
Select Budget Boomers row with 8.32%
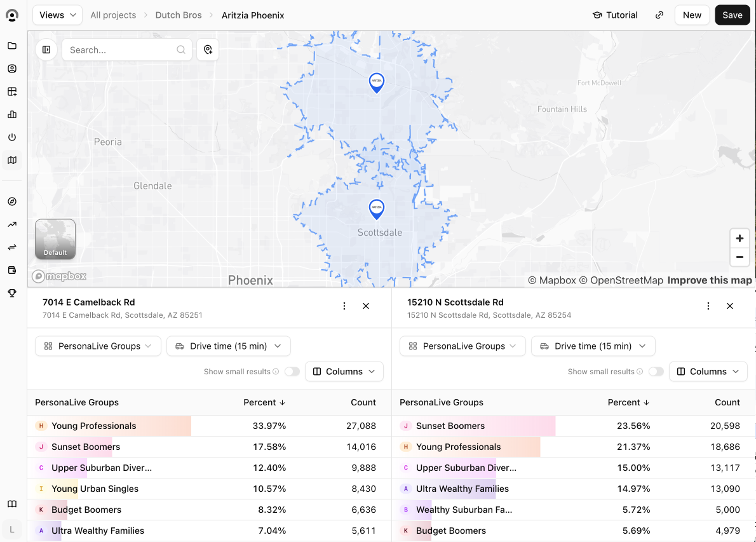pyautogui.click(x=209, y=510)
